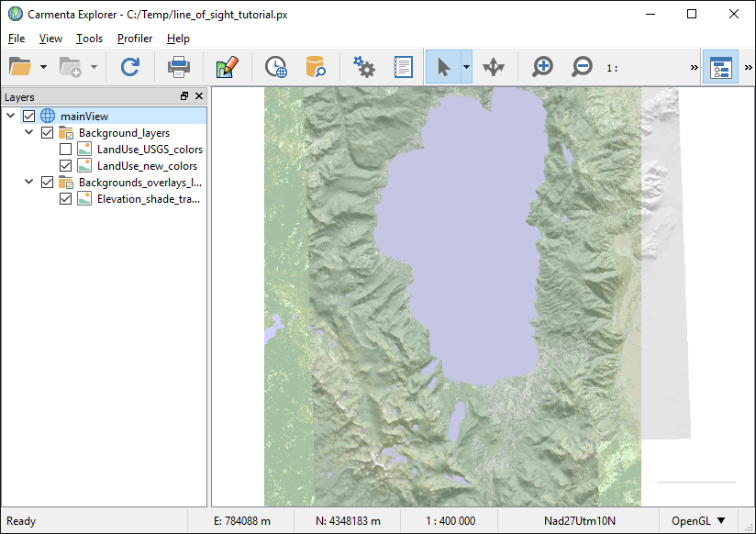The height and width of the screenshot is (534, 756).
Task: Click the Zoom out magnifier
Action: tap(582, 67)
